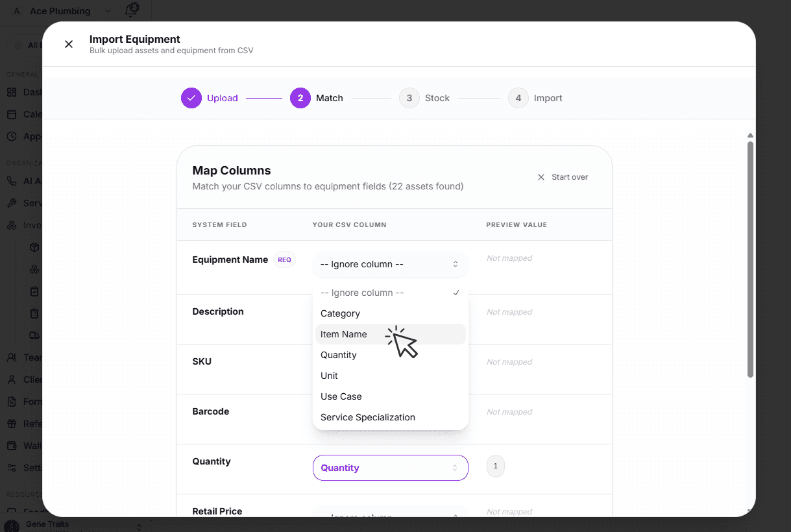Click the SKU field label
Image resolution: width=791 pixels, height=532 pixels.
coord(202,361)
